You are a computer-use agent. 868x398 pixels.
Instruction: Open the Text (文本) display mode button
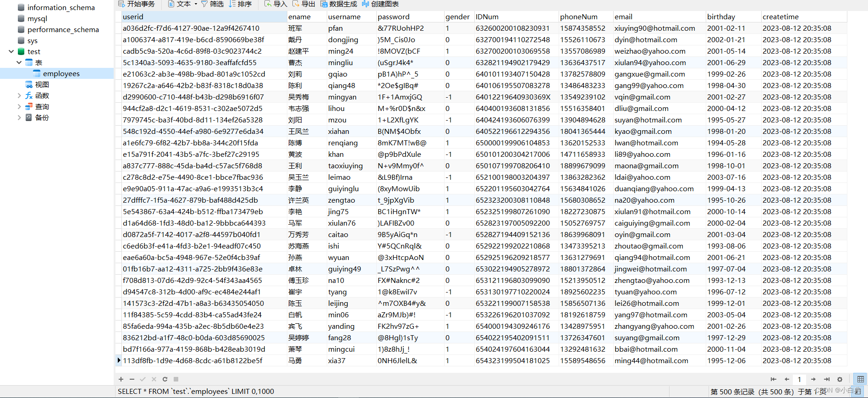click(179, 4)
